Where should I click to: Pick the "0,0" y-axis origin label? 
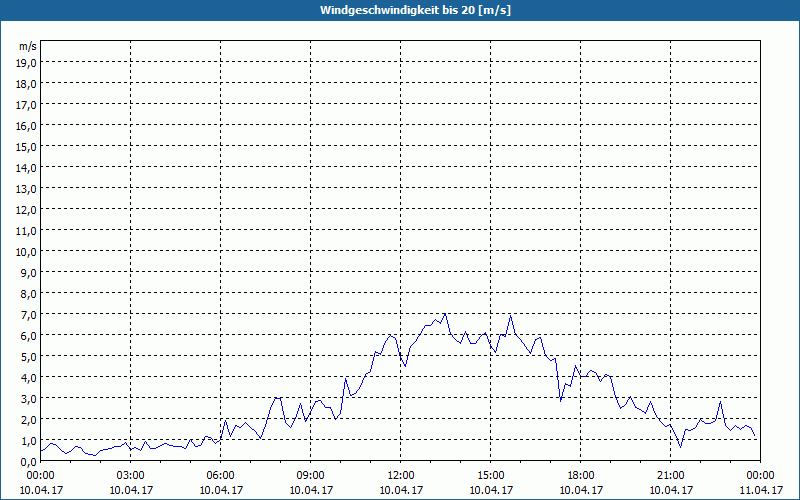tap(29, 462)
